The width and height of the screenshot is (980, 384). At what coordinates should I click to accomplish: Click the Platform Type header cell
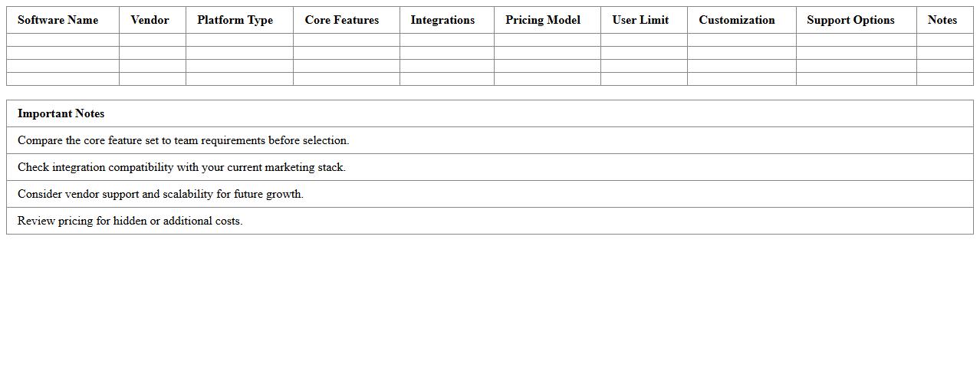235,20
